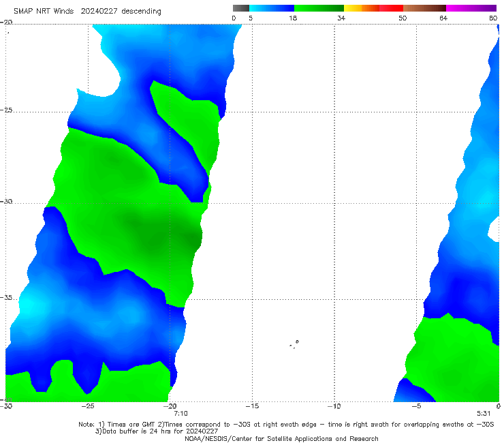Click the color bar label '50'
Viewport: 504px width, 443px height.
point(403,18)
